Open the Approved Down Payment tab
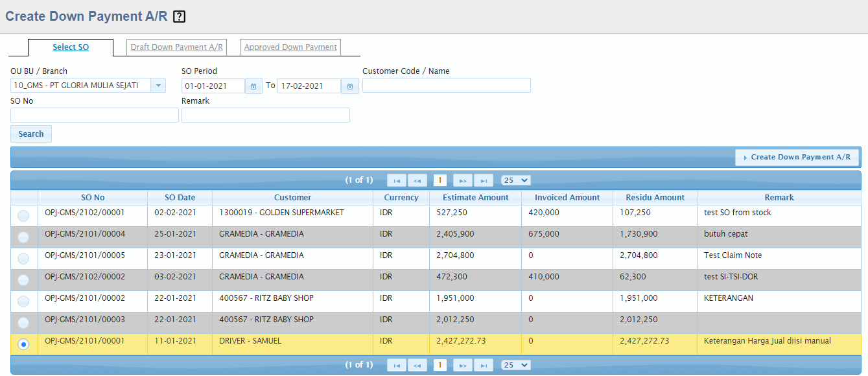868x376 pixels. click(x=290, y=47)
